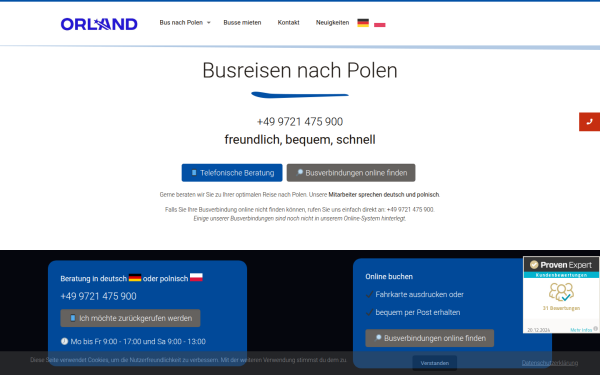
Task: Click the large phone number under the heading
Action: [x=300, y=122]
